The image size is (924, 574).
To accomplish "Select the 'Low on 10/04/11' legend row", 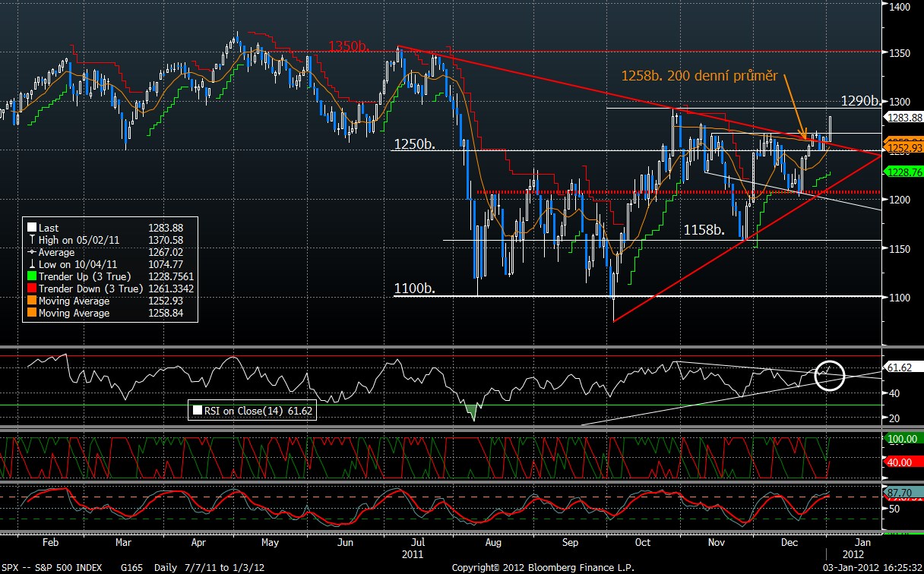I will pos(109,264).
